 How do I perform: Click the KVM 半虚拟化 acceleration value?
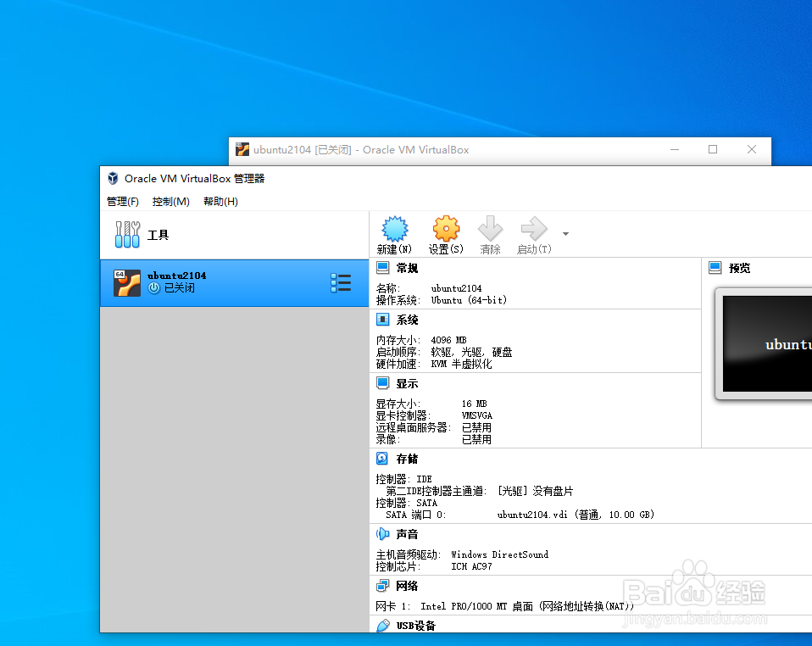coord(461,365)
